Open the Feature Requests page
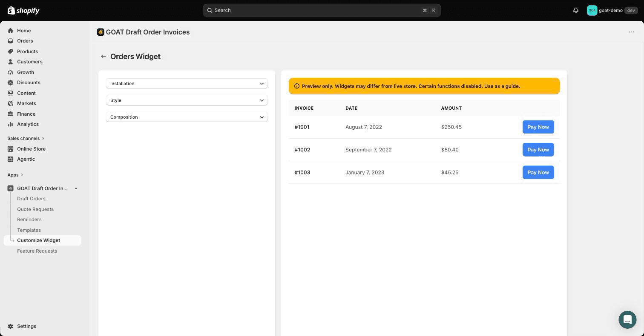Image resolution: width=644 pixels, height=336 pixels. coord(37,251)
